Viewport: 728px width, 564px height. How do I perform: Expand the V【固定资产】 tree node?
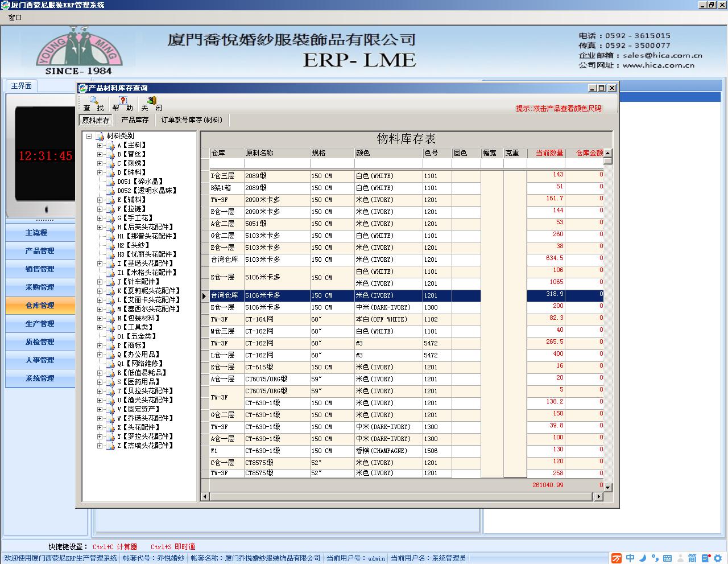[100, 409]
